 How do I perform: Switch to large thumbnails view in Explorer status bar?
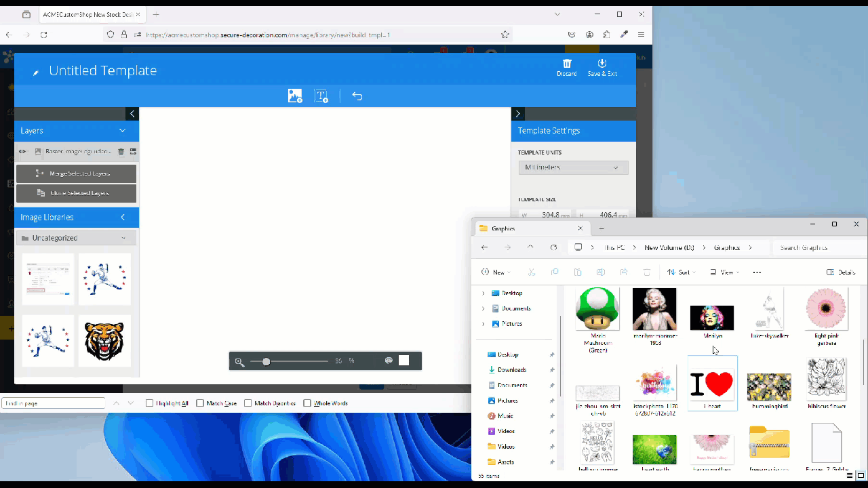860,476
